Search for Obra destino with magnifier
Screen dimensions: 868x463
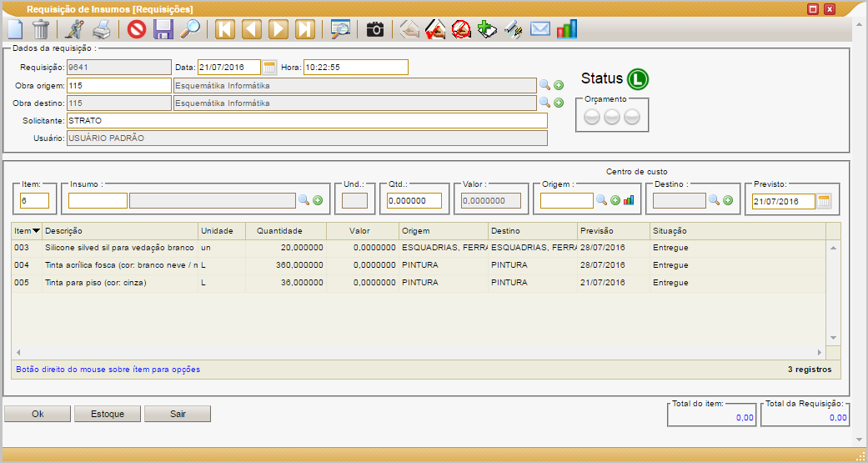(544, 103)
